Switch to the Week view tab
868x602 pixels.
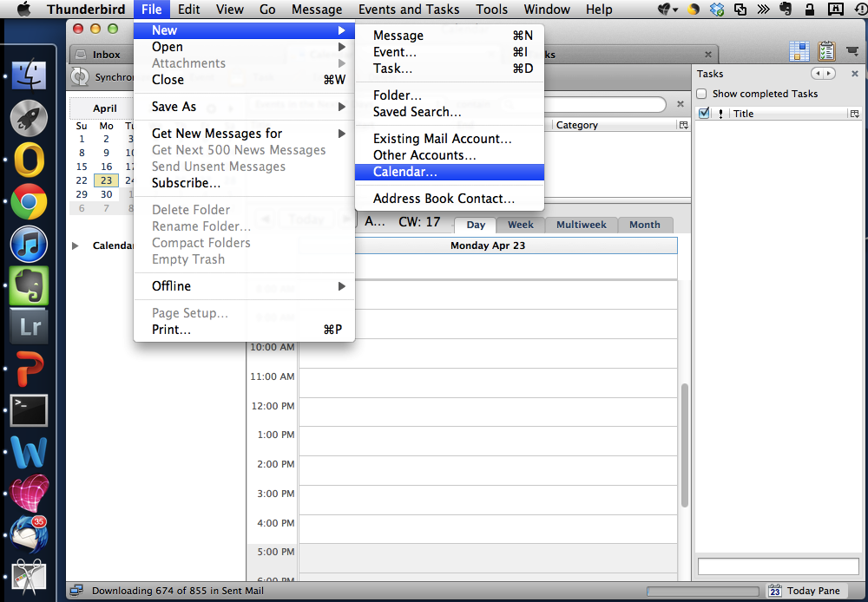520,225
